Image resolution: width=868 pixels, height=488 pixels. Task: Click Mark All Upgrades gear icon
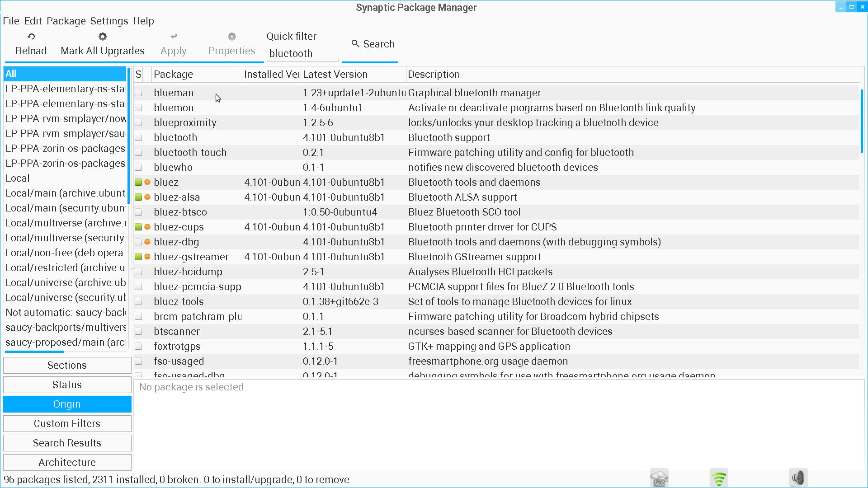[103, 37]
